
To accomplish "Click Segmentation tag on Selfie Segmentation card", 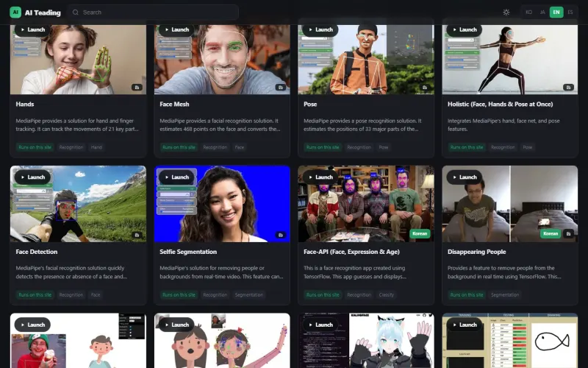I will (249, 295).
